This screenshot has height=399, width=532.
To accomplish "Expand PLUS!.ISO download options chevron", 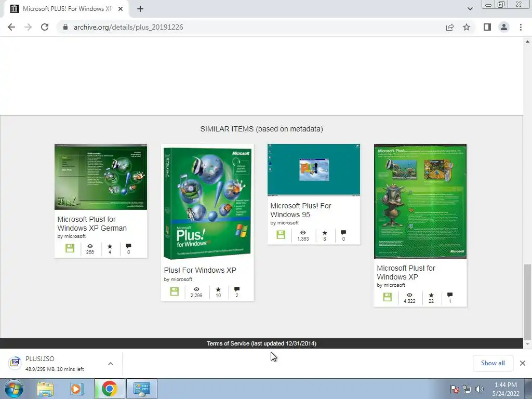I will click(111, 363).
